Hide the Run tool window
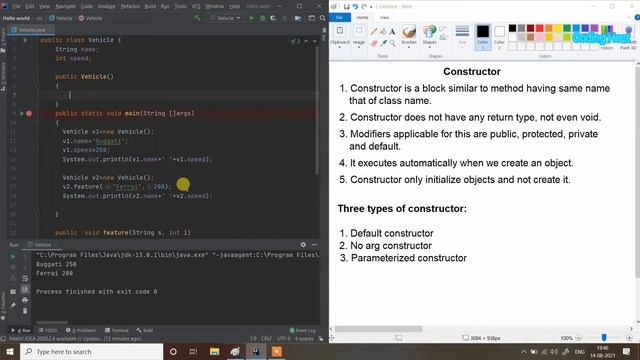 click(314, 244)
